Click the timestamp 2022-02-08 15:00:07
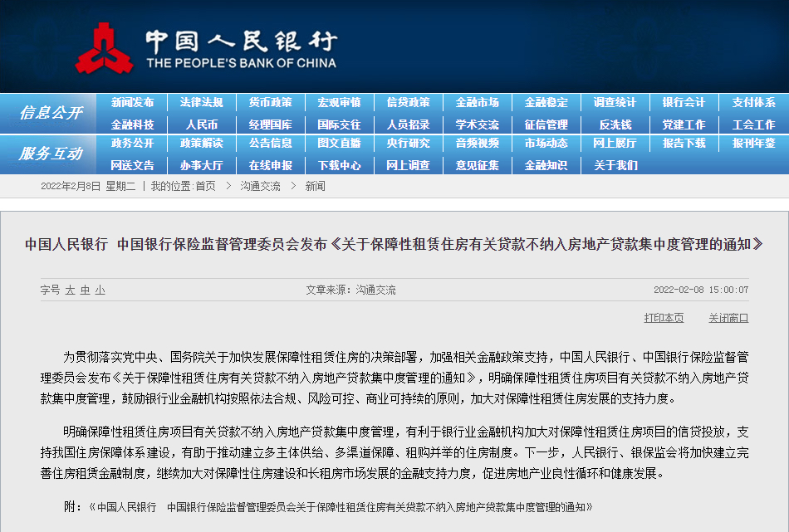 point(701,290)
